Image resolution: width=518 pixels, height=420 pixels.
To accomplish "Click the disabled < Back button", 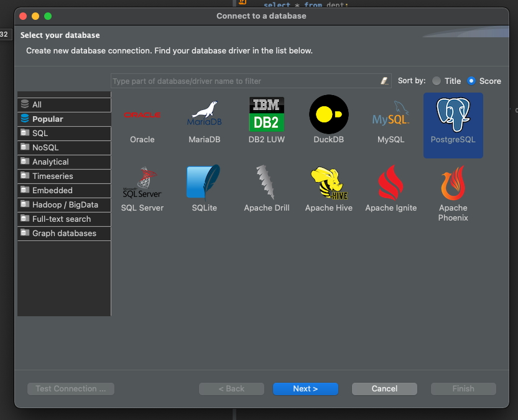I will 231,389.
